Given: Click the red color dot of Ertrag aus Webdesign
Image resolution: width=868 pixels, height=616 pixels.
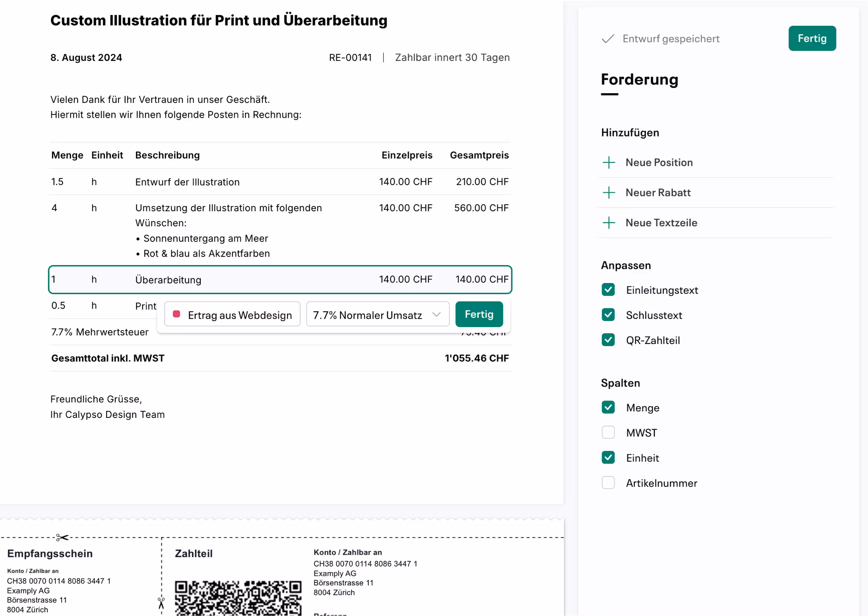Looking at the screenshot, I should tap(176, 314).
